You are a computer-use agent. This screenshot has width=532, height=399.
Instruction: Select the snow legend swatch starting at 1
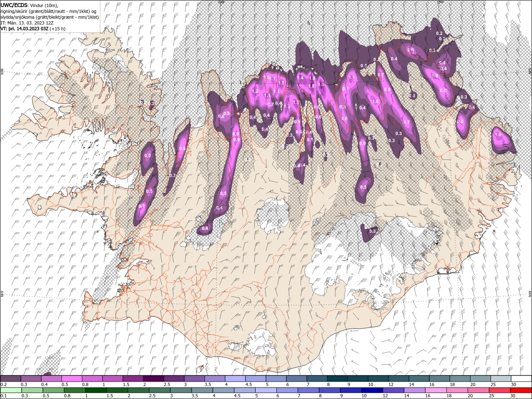113,379
